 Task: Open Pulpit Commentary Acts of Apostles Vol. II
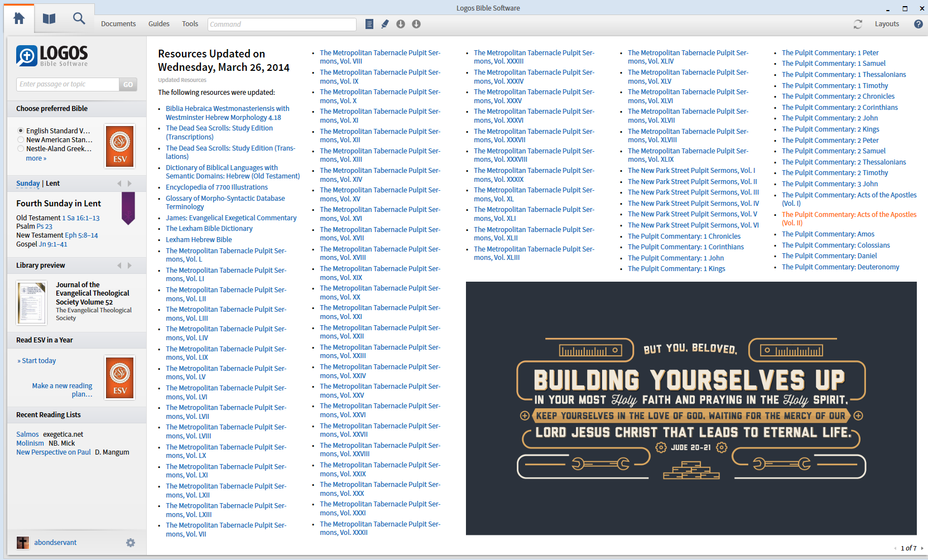click(x=849, y=219)
